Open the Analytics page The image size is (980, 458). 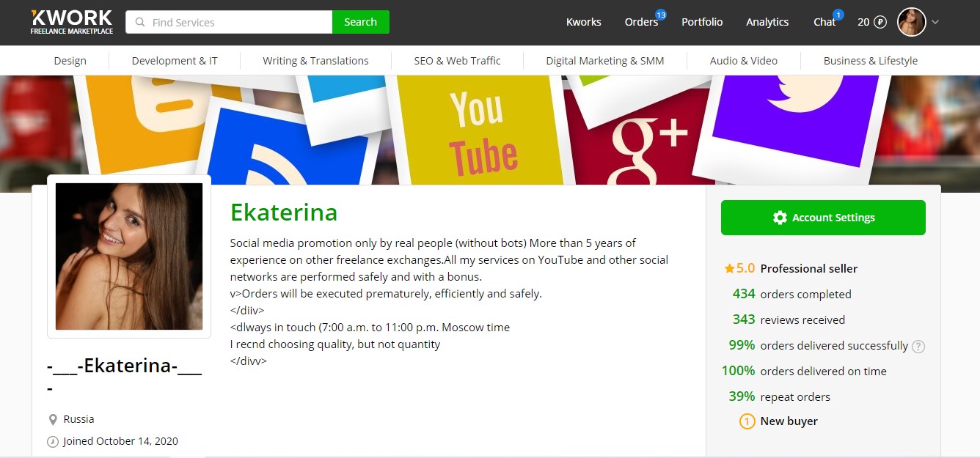point(767,22)
